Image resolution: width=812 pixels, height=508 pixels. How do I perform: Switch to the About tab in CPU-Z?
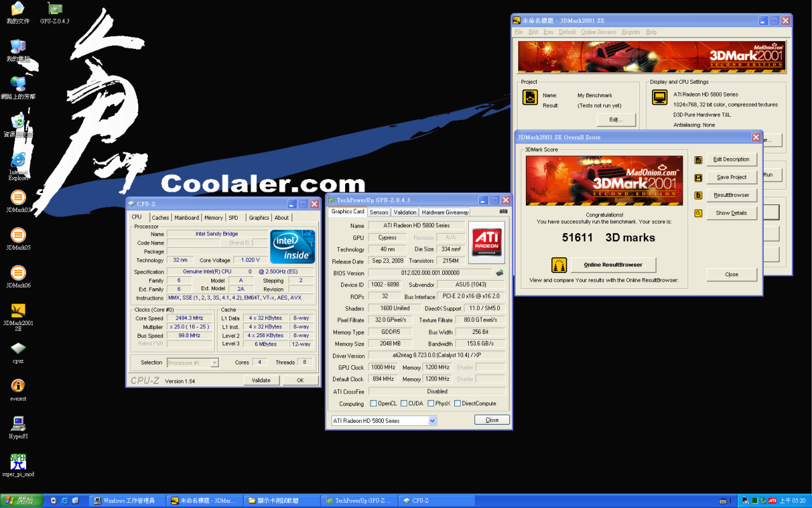tap(282, 218)
